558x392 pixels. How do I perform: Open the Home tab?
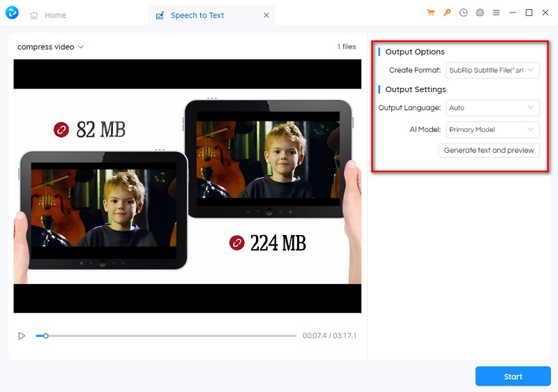pos(48,15)
